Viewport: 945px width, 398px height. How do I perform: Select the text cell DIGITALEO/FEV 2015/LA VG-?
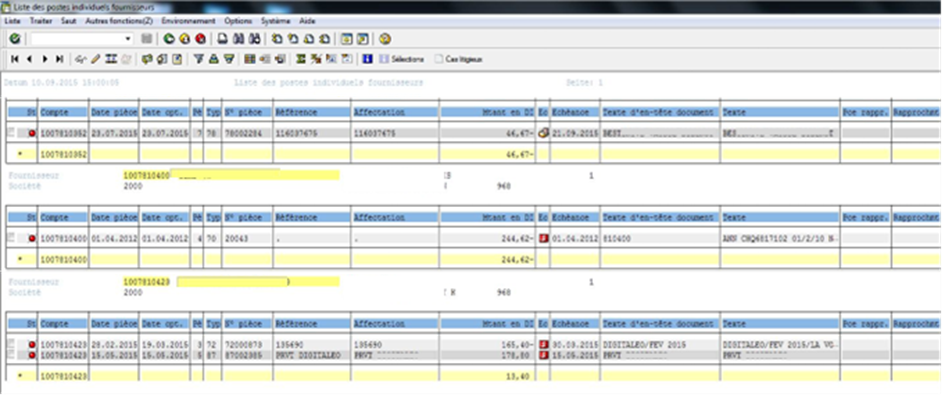click(x=780, y=344)
